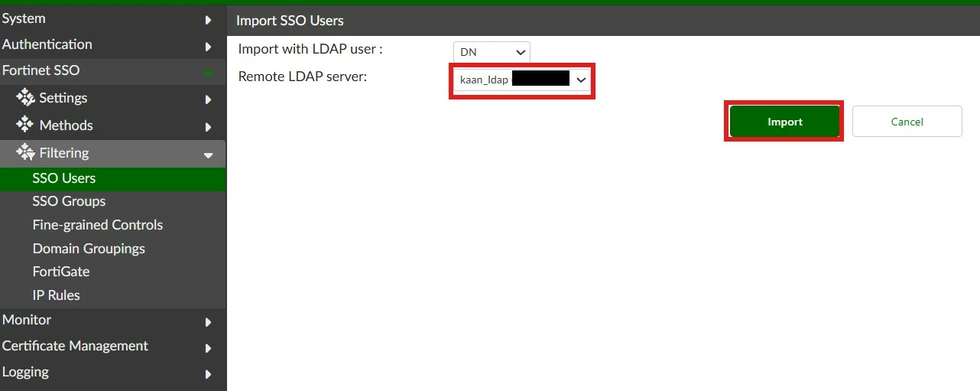Expand the Logging menu arrow
Screen dimensions: 980x391
click(208, 374)
